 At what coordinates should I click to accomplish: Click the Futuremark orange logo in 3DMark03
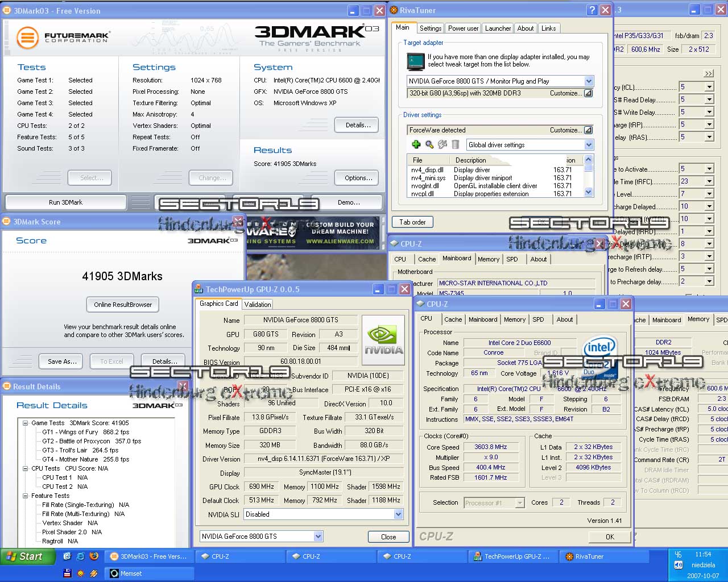coord(27,38)
